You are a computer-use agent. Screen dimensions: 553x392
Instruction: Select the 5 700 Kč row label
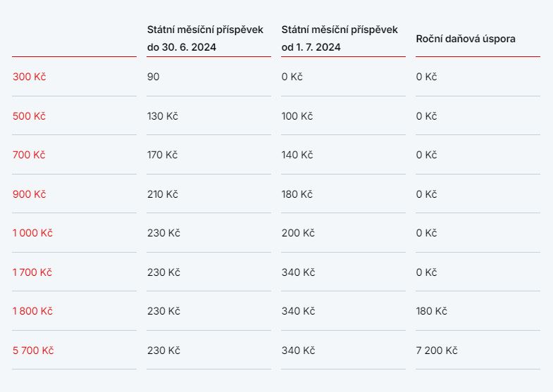pos(33,350)
